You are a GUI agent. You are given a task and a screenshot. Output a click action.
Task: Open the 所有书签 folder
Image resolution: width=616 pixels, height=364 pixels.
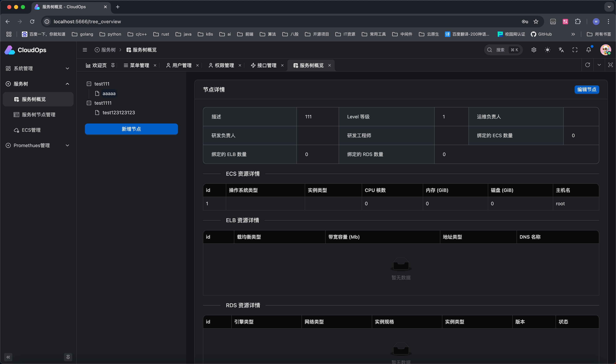coord(599,34)
